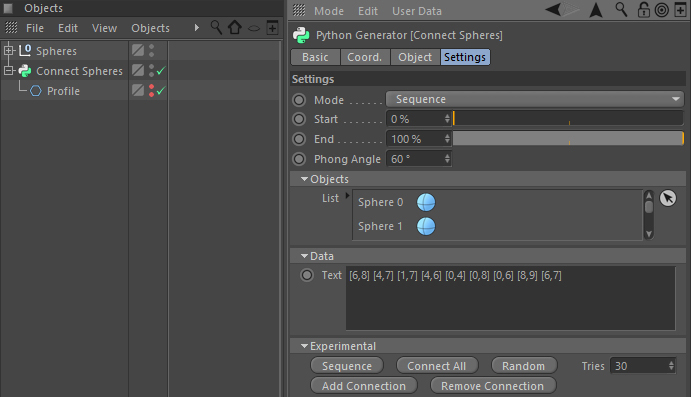The width and height of the screenshot is (691, 397).
Task: Open the Mode menu in Attribute manager
Action: point(329,11)
